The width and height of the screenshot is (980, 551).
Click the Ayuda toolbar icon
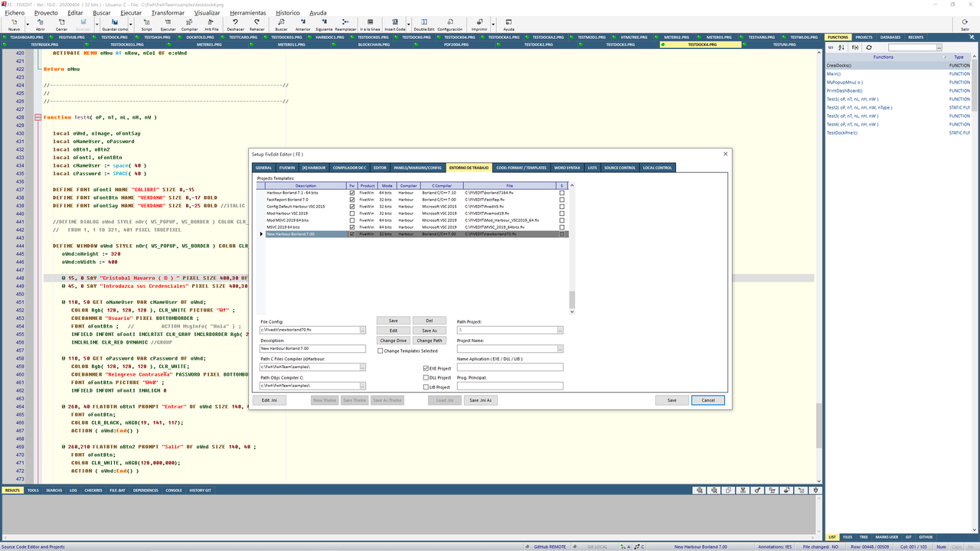[x=508, y=24]
